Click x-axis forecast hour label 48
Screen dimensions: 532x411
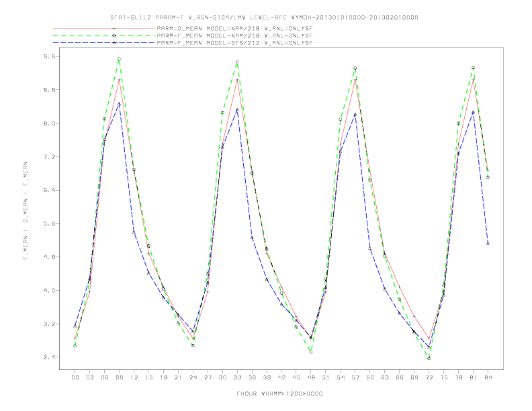pos(311,377)
